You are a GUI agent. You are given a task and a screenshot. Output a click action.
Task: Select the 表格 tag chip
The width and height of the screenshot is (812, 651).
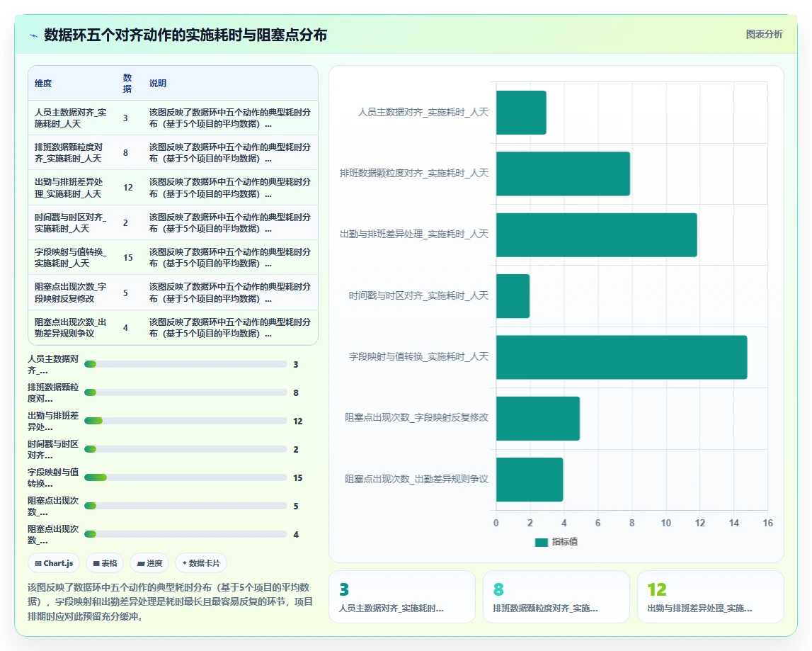coord(105,563)
